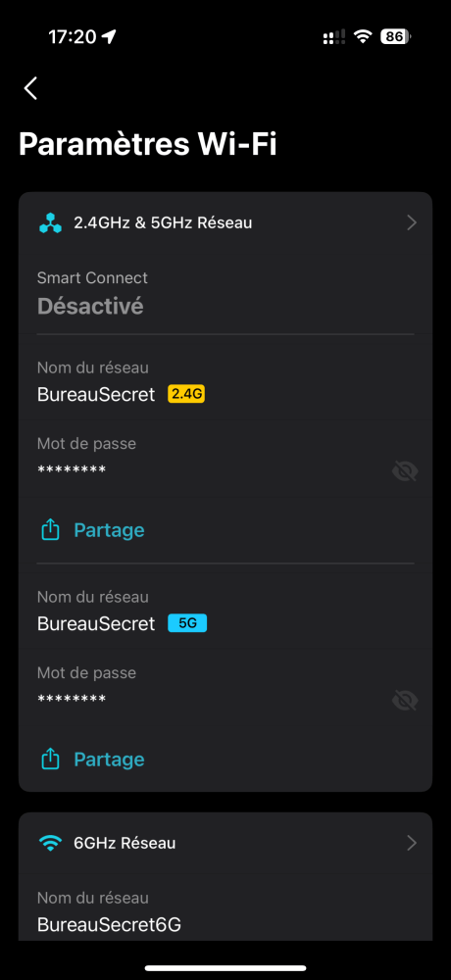451x980 pixels.
Task: Reveal the 5G network password via eye icon
Action: click(405, 702)
